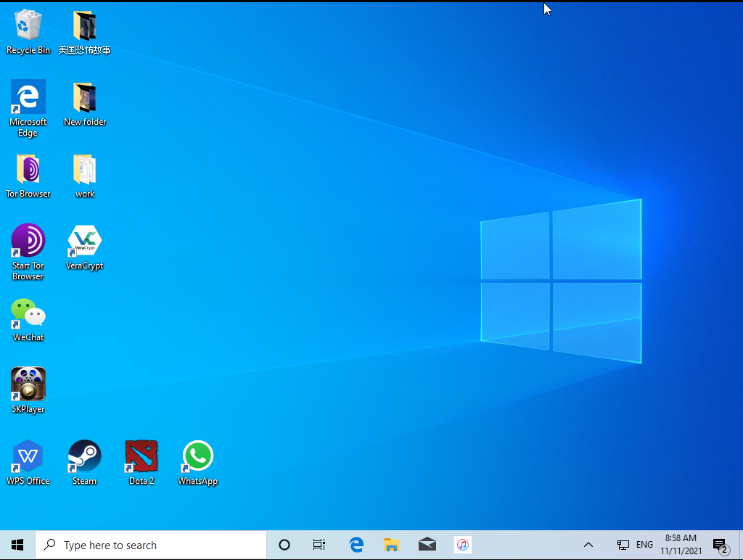
Task: Open the Mail app from taskbar
Action: [x=427, y=545]
